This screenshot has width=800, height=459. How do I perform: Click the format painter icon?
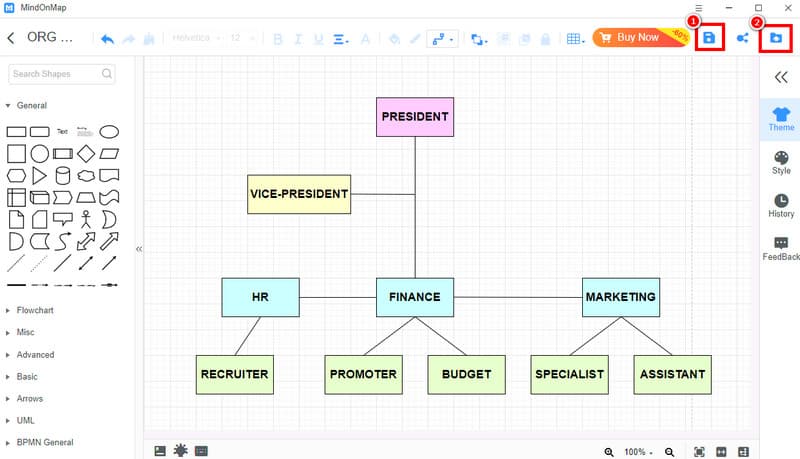149,39
